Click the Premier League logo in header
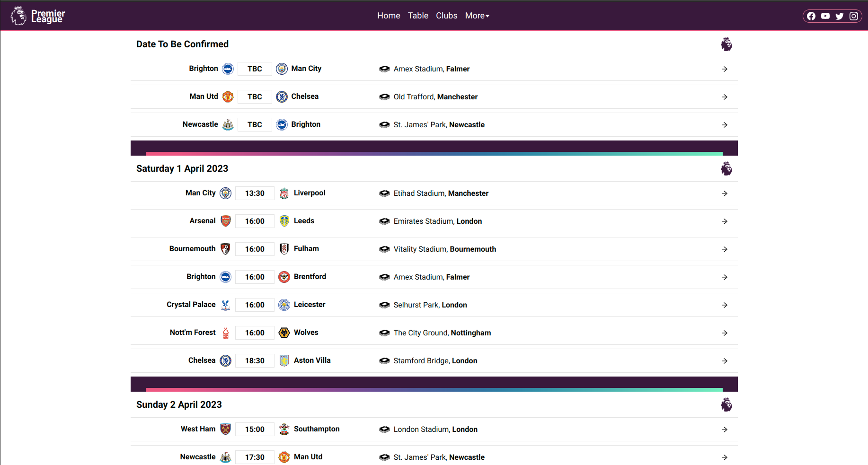Screen dimensions: 868x465 [x=38, y=16]
